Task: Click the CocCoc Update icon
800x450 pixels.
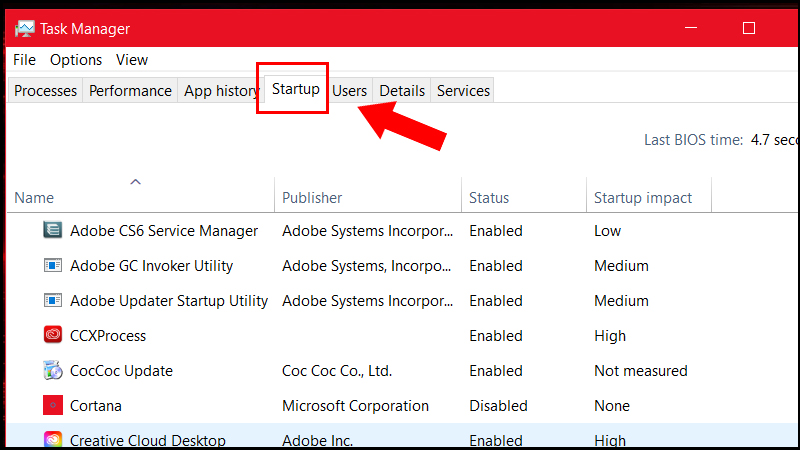Action: click(53, 371)
